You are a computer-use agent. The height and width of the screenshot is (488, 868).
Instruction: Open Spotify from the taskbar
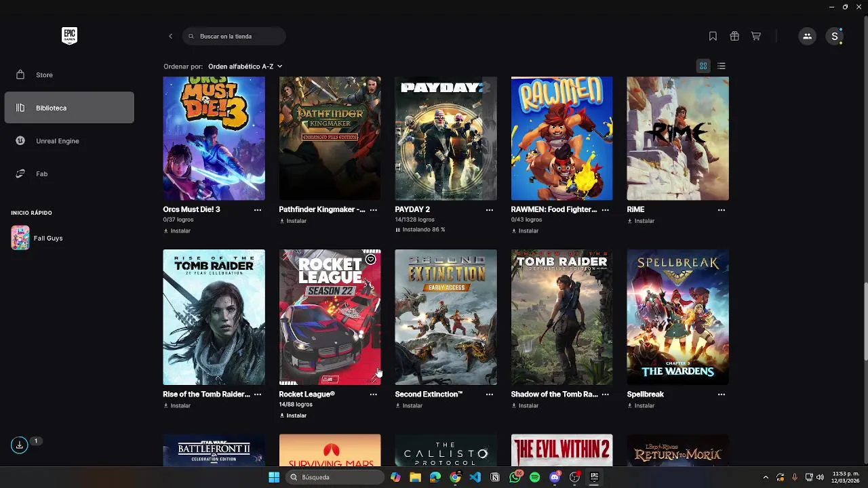point(535,477)
